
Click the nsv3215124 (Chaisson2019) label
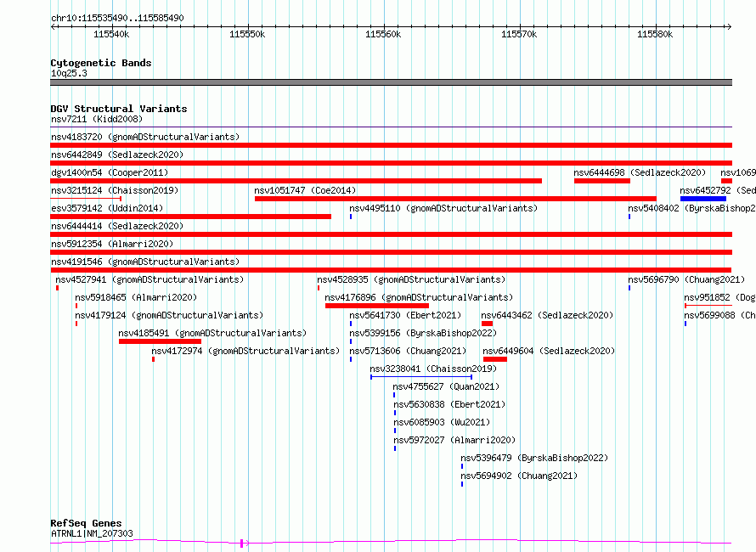(115, 190)
